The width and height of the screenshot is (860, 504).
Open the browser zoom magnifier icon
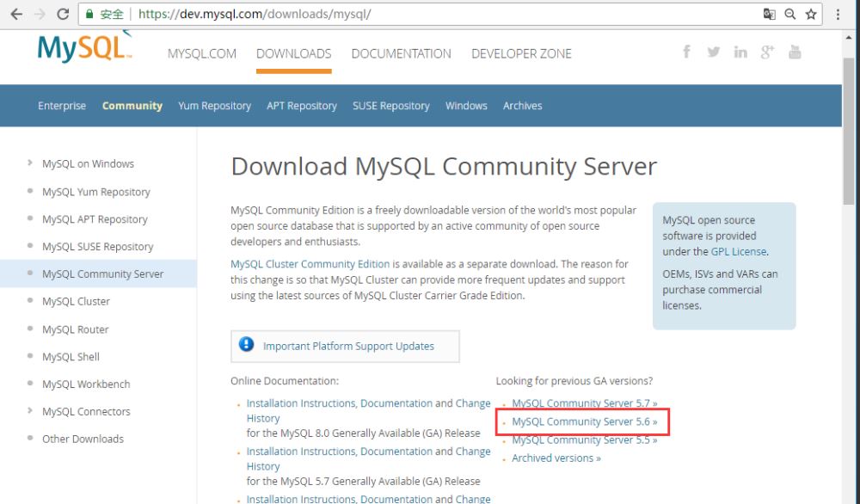pyautogui.click(x=790, y=15)
